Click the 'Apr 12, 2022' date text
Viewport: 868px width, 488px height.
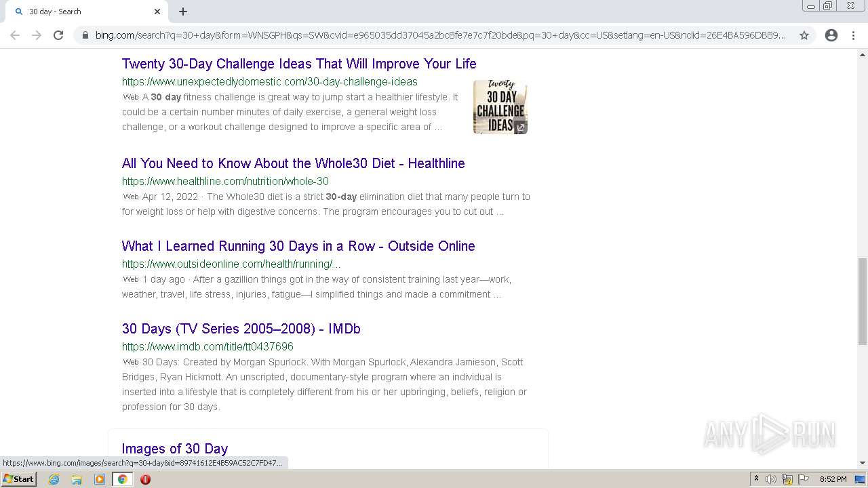point(170,197)
